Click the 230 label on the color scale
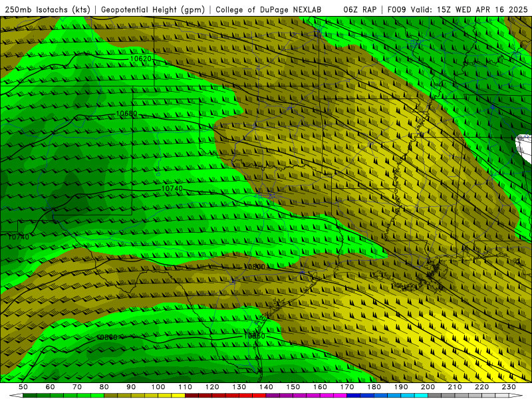The height and width of the screenshot is (399, 532). click(x=509, y=387)
